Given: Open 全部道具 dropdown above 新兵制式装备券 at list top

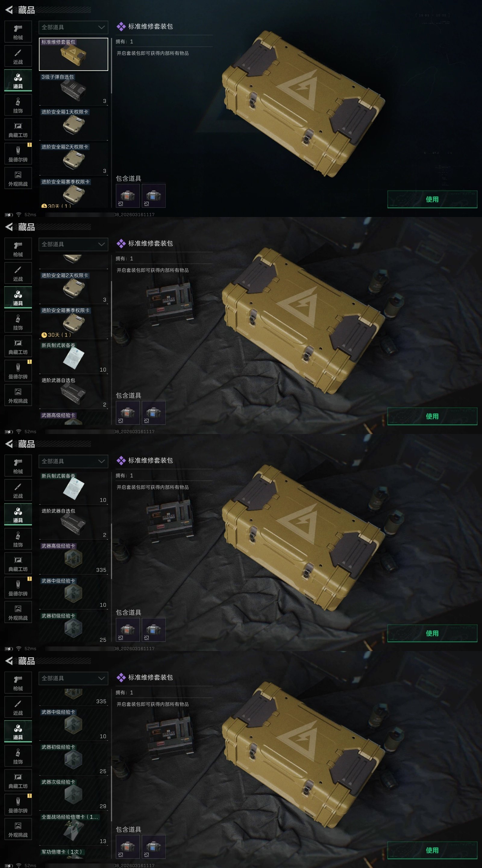Looking at the screenshot, I should pos(74,461).
